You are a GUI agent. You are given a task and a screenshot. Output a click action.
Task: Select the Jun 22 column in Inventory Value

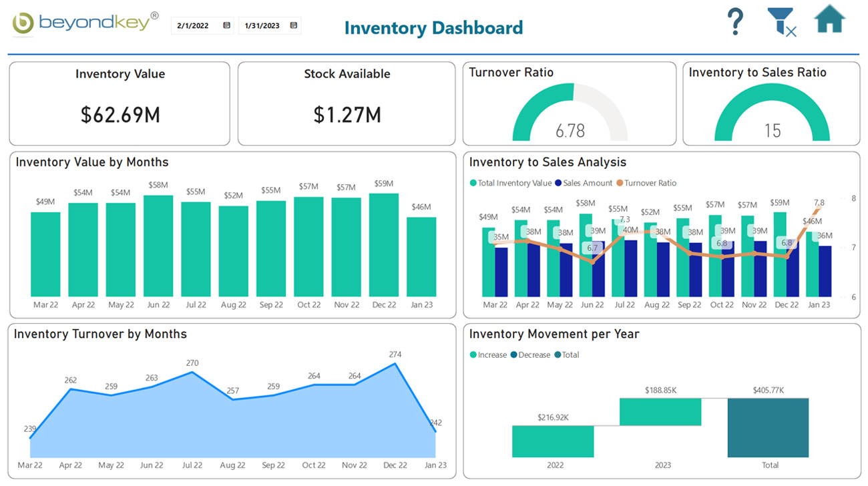point(158,247)
